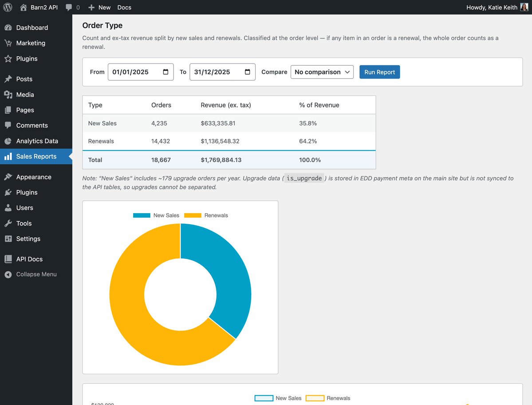
Task: Click Collapse Menu text
Action: [x=36, y=274]
